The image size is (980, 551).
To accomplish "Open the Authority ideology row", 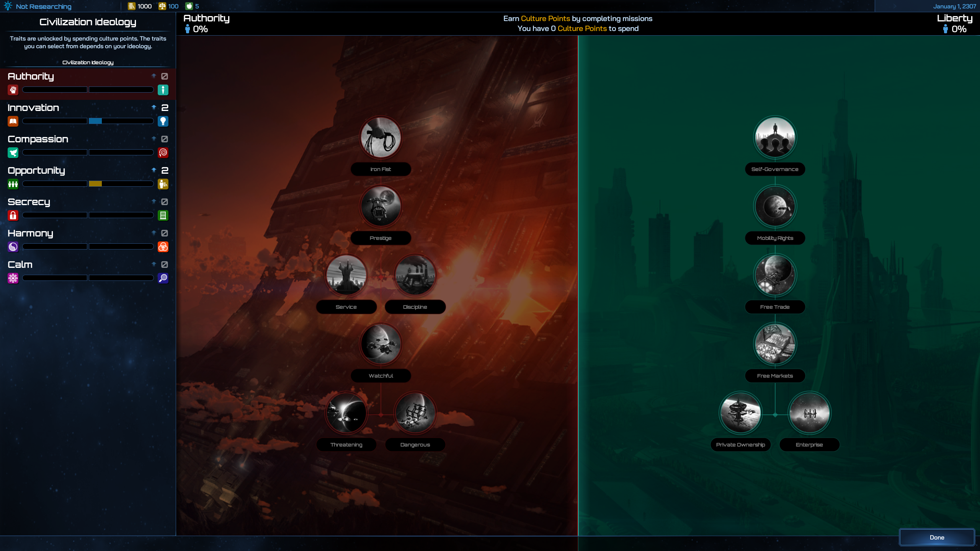I will click(x=88, y=84).
